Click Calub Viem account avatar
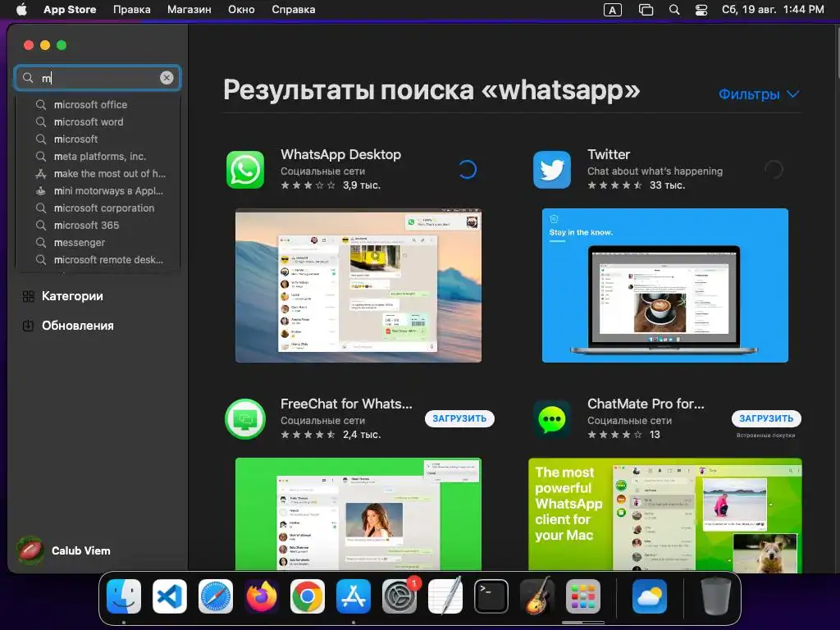The height and width of the screenshot is (630, 840). pos(30,550)
